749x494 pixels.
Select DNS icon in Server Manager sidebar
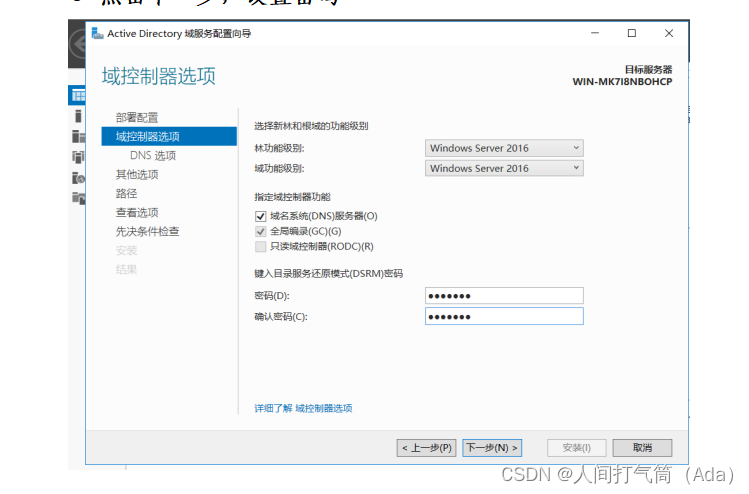tap(78, 178)
